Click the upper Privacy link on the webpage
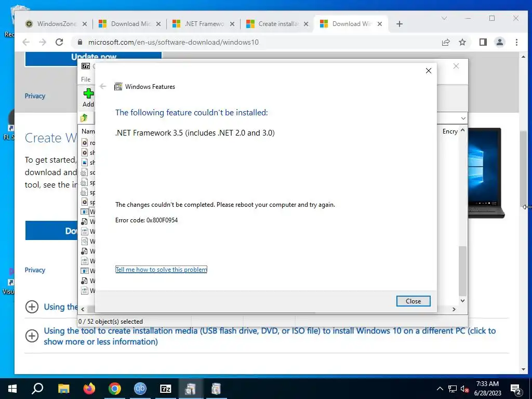This screenshot has height=399, width=532. (35, 96)
